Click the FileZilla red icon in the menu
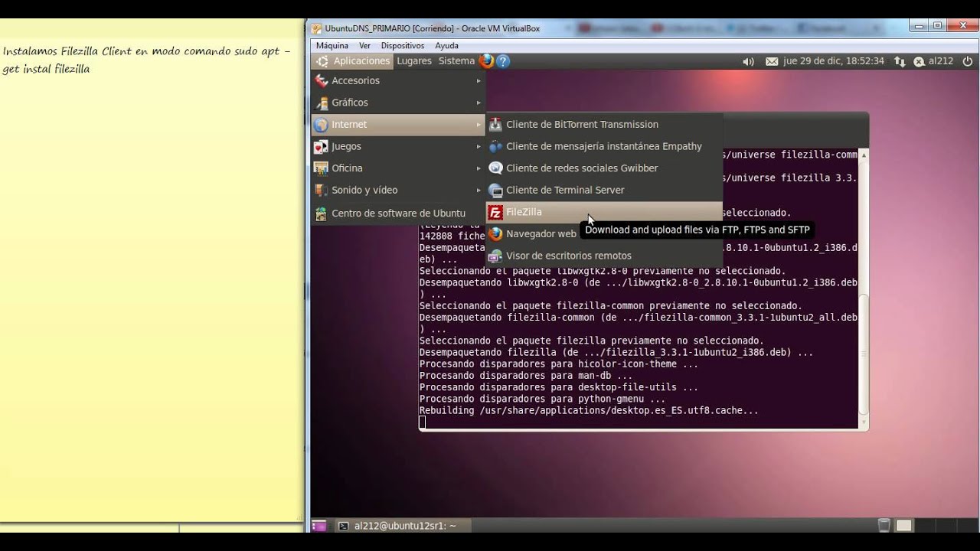 [495, 212]
